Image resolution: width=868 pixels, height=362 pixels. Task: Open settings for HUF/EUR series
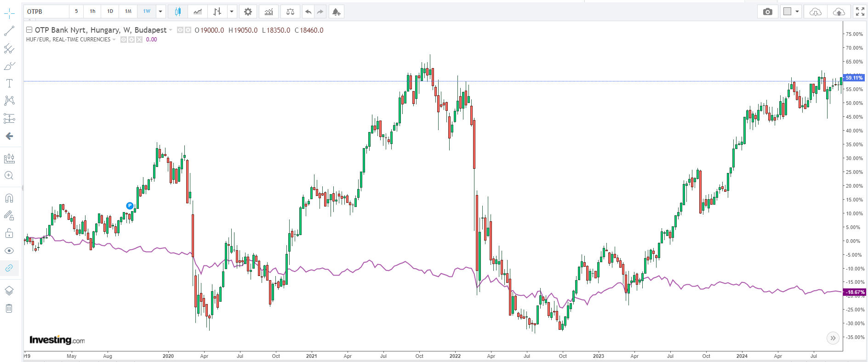click(x=131, y=40)
